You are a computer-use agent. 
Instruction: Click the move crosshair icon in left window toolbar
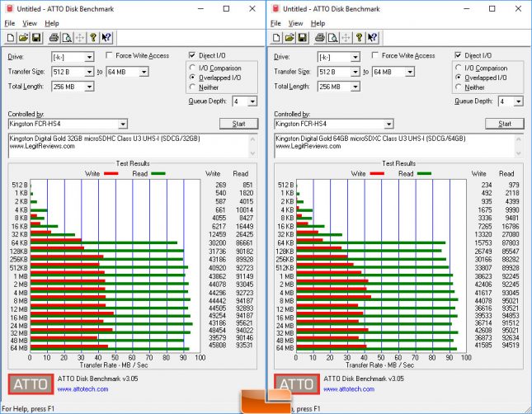pos(80,37)
